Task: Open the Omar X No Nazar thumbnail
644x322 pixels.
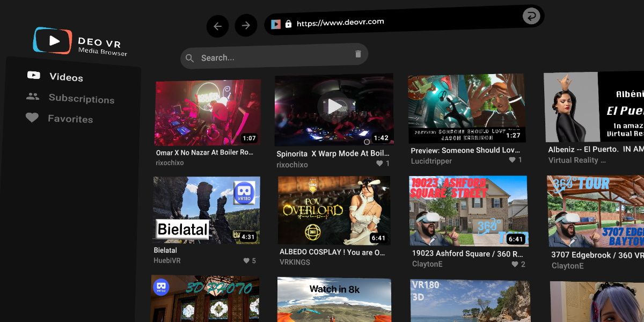Action: click(208, 113)
